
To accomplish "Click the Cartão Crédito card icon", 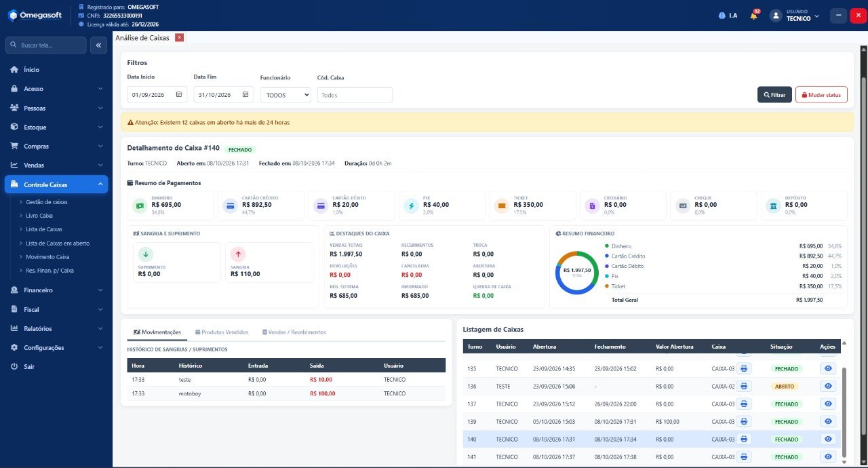I will pyautogui.click(x=231, y=206).
